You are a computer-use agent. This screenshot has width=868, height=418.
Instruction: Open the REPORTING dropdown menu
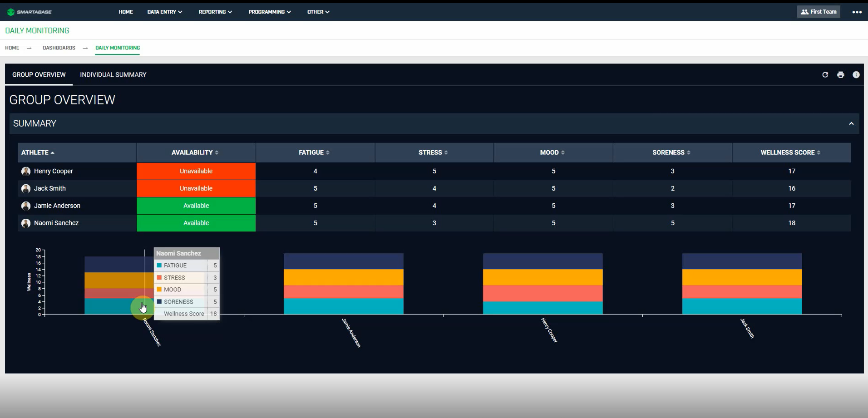(215, 12)
